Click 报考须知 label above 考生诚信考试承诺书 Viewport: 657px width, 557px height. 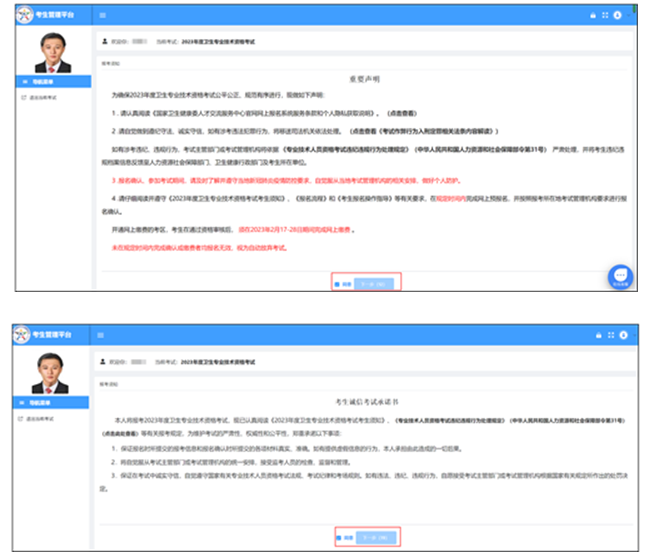click(109, 384)
